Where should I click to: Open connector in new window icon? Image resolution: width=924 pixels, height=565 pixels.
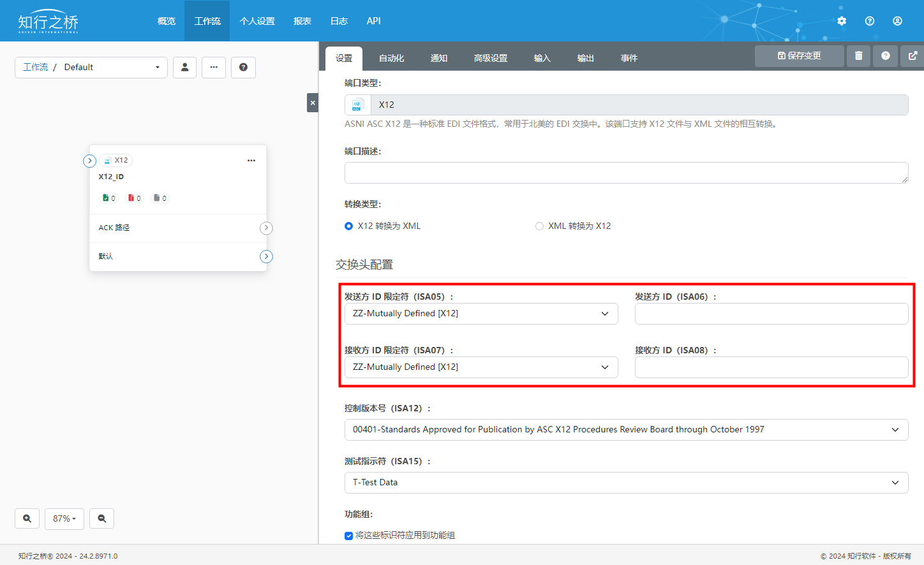913,56
